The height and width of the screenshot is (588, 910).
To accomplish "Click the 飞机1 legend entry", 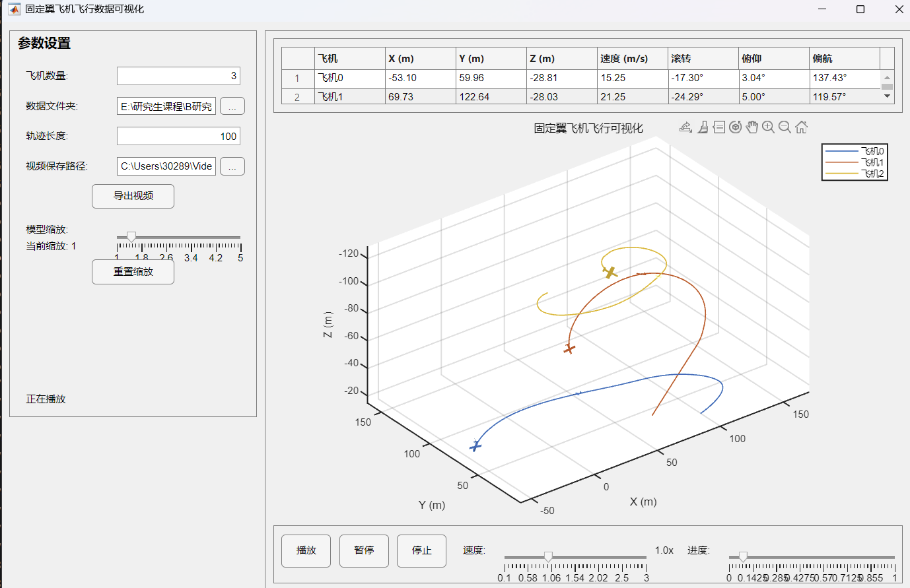I will 855,162.
